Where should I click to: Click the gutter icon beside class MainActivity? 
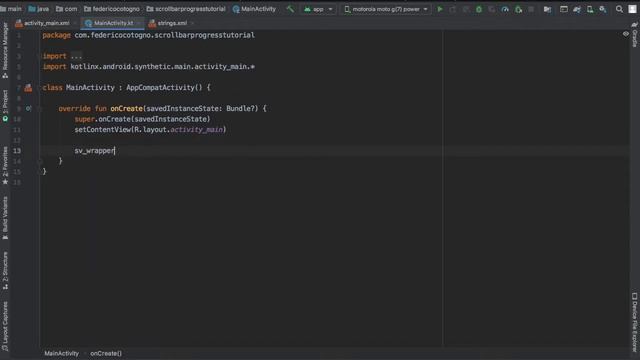pos(28,88)
